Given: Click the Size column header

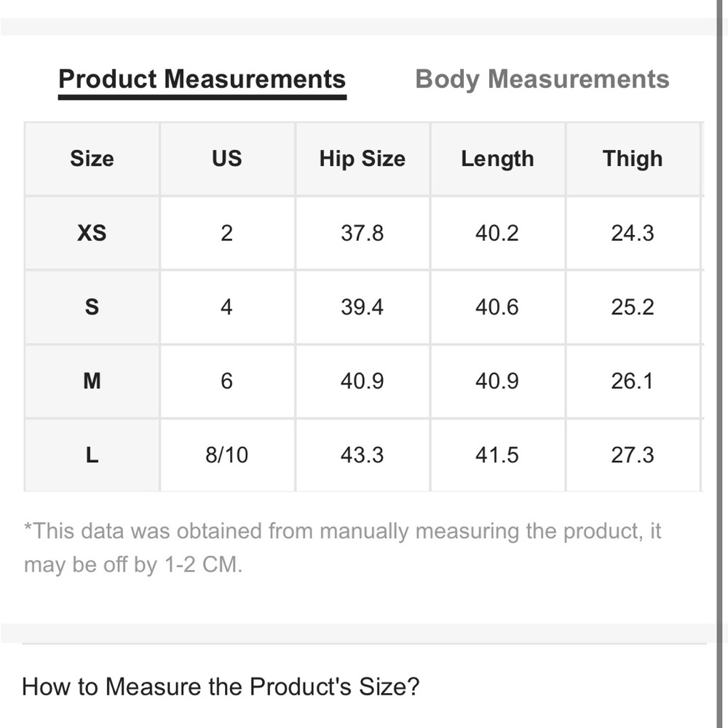Looking at the screenshot, I should (92, 159).
